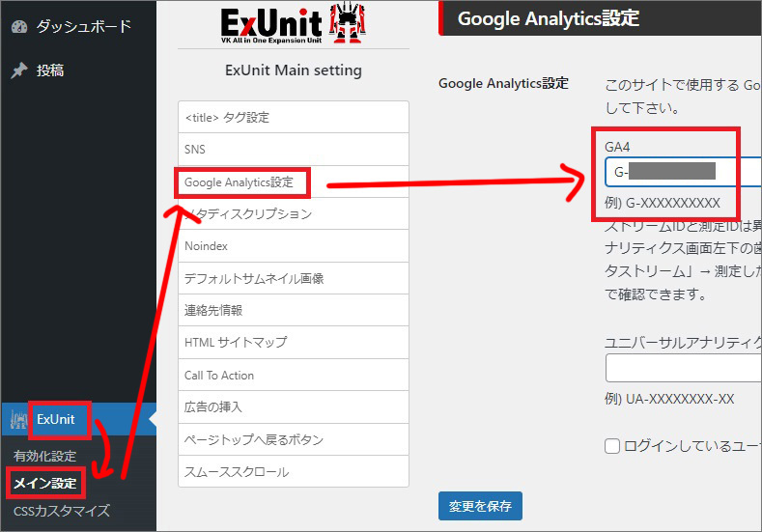Screen dimensions: 762x532
Task: Click the 例) UA-XXXXXXXX-XX hint text
Action: (669, 400)
